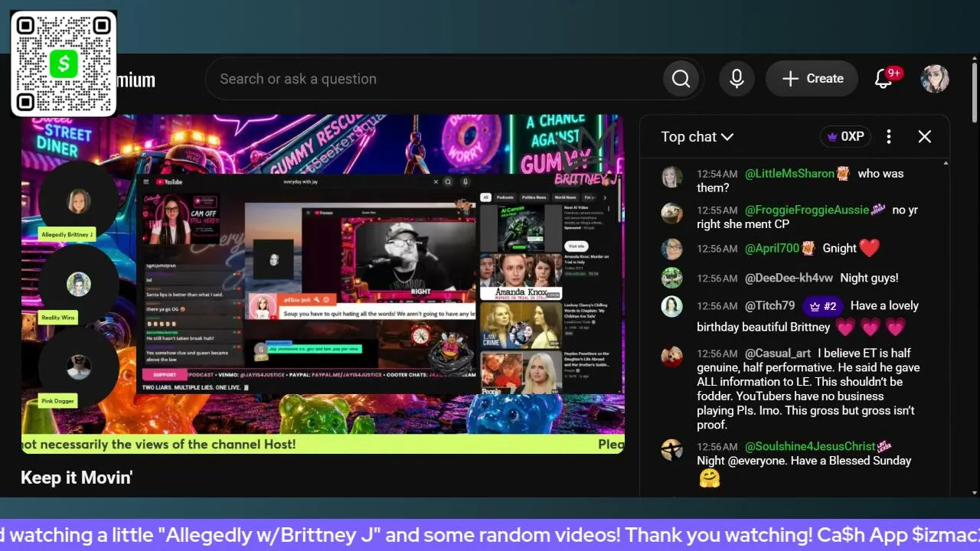
Task: Open Casual_art's profile picture
Action: [x=671, y=357]
